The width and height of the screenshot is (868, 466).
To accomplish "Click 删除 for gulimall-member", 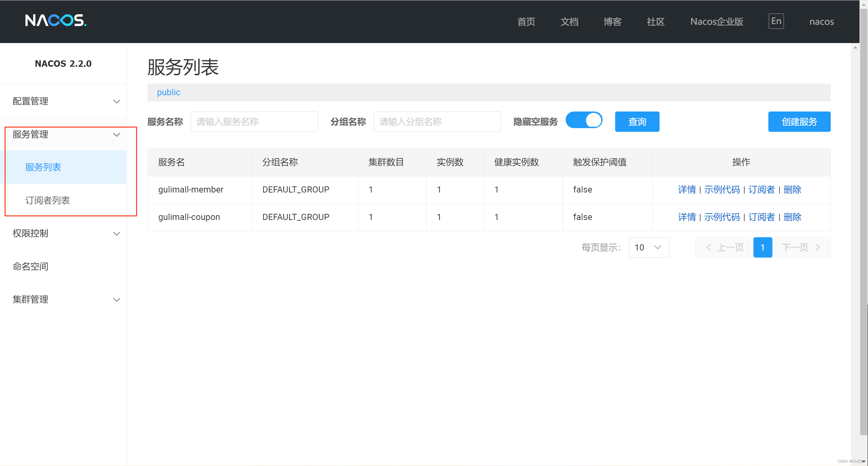I will (792, 190).
